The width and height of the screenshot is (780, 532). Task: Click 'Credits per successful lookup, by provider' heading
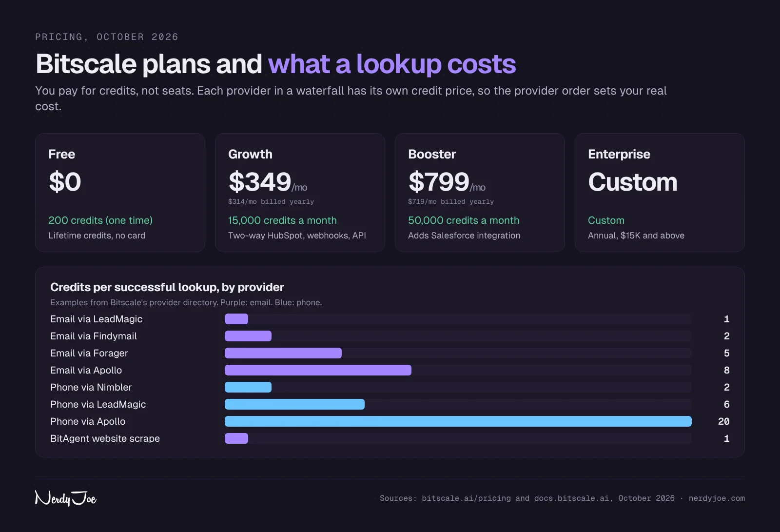[167, 287]
